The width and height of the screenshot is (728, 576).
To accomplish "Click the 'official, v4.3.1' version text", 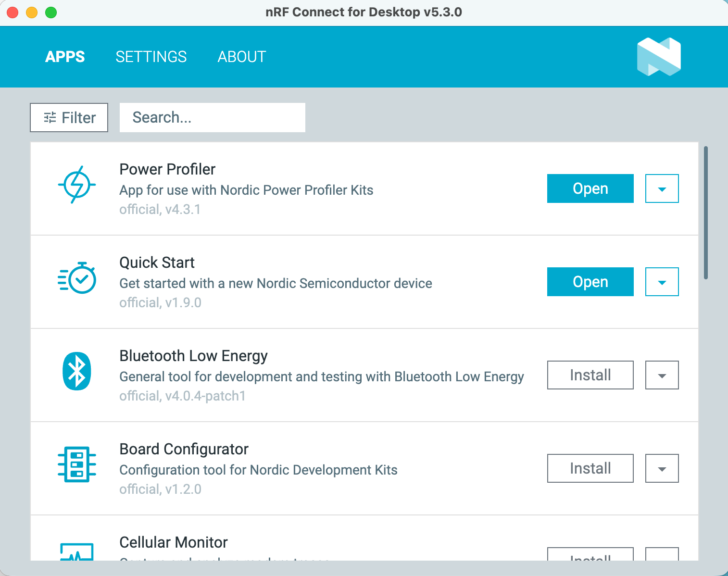I will point(160,210).
